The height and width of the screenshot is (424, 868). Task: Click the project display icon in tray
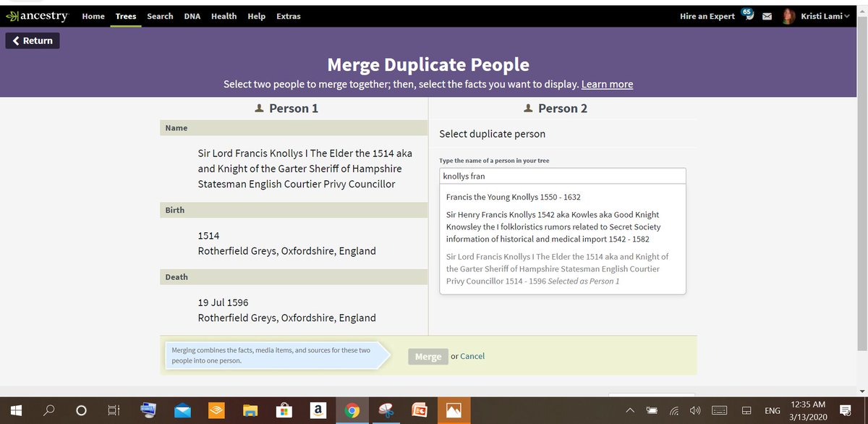coord(746,410)
